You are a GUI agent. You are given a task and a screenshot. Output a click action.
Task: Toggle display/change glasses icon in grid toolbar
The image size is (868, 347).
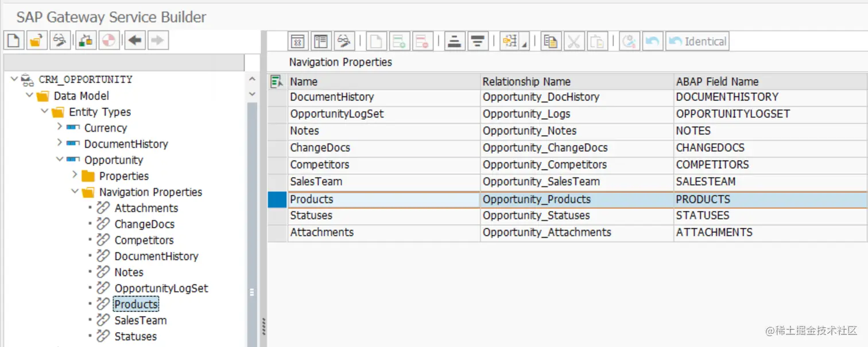pos(344,41)
